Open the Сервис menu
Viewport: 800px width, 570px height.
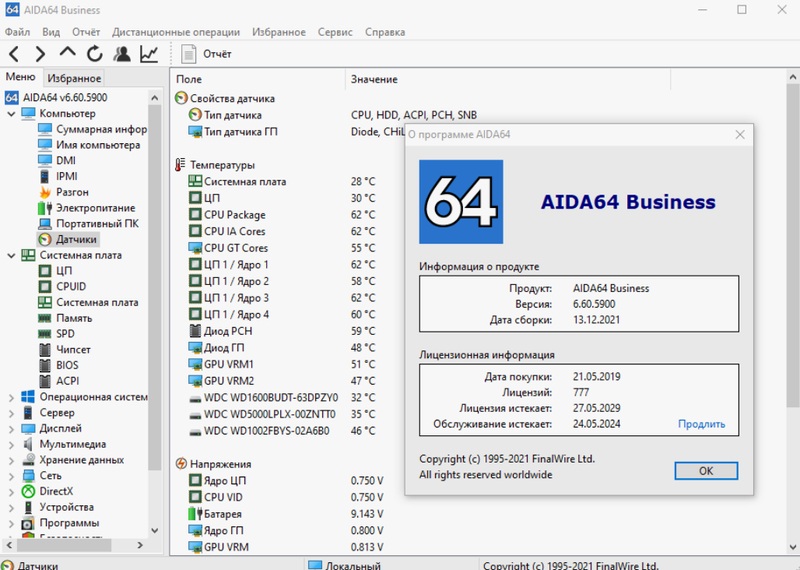click(335, 32)
